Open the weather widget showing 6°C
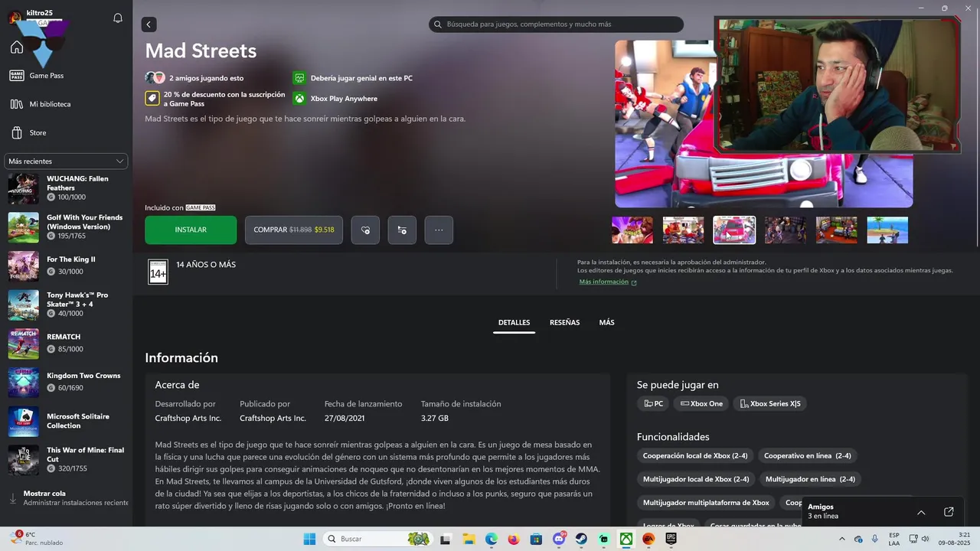Viewport: 980px width, 551px height. pyautogui.click(x=37, y=539)
